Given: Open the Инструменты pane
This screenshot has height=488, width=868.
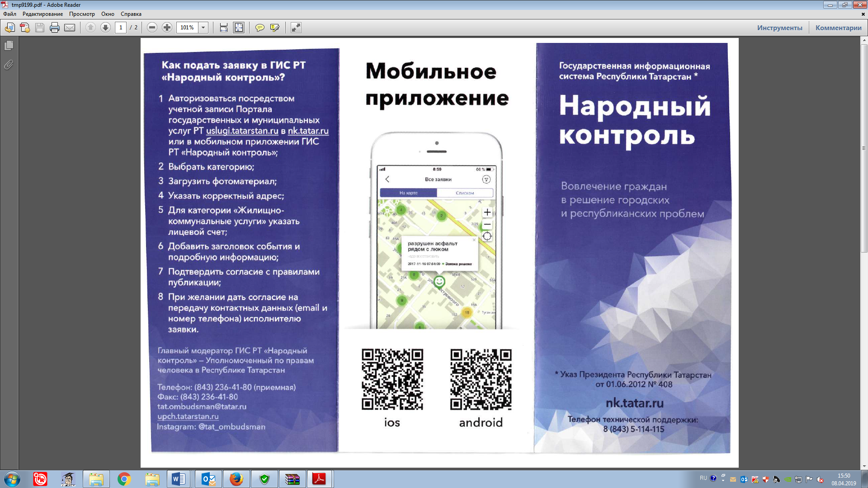Looking at the screenshot, I should [x=779, y=28].
